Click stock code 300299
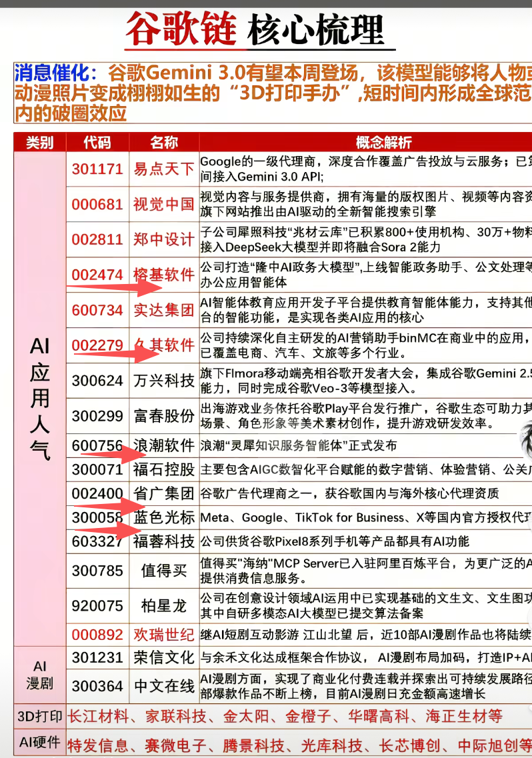This screenshot has width=532, height=758. [97, 416]
